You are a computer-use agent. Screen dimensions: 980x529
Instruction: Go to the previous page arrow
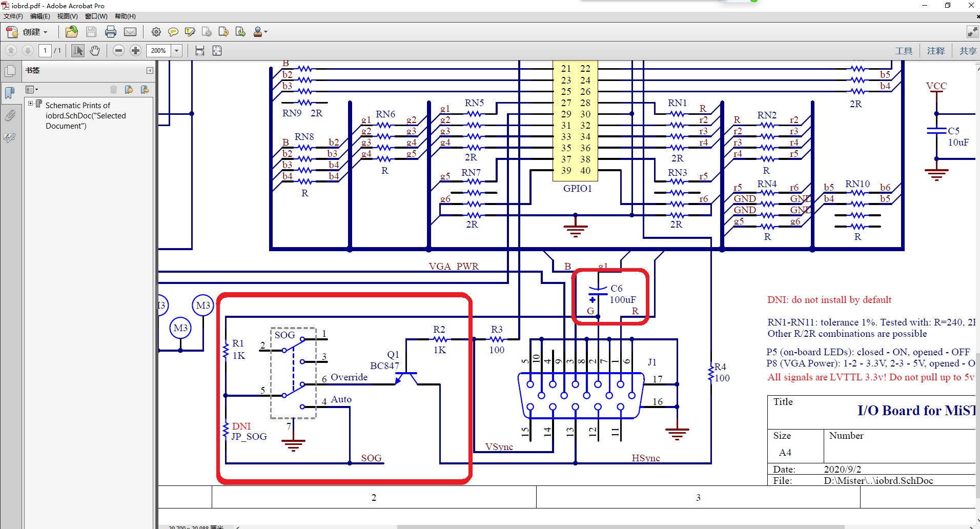click(x=11, y=50)
